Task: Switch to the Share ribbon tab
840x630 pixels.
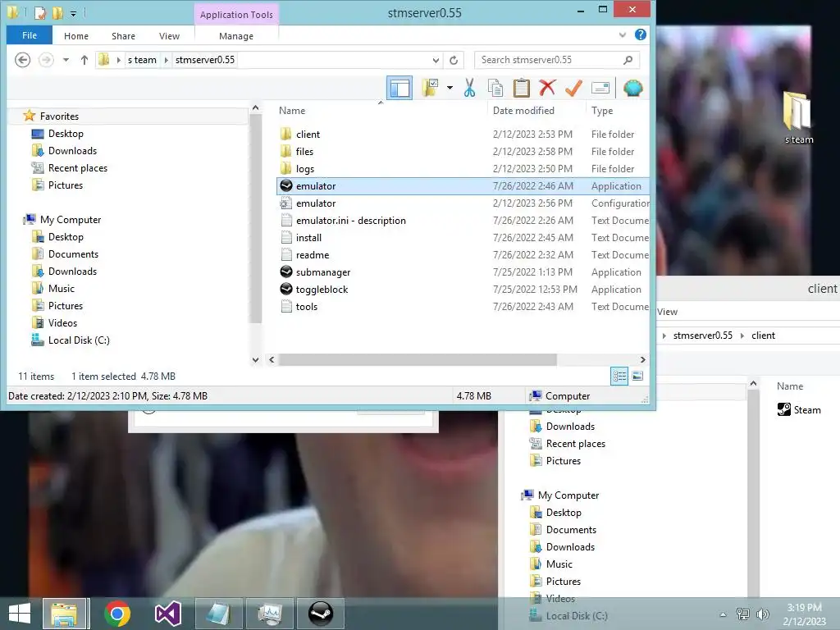Action: [x=123, y=36]
